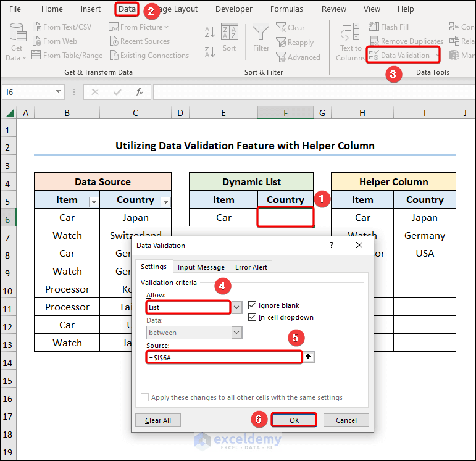Image resolution: width=476 pixels, height=461 pixels.
Task: Toggle the Filter funnel
Action: (261, 37)
